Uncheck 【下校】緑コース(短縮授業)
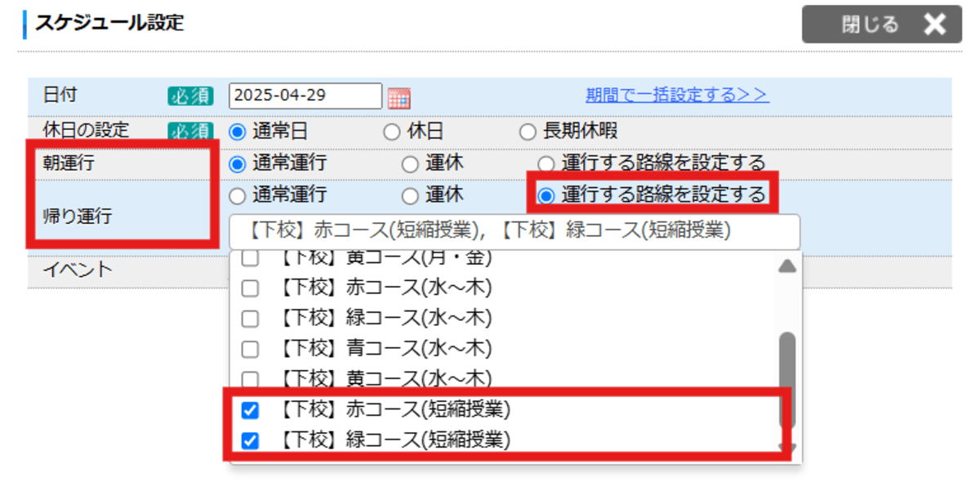980x482 pixels. pos(251,441)
